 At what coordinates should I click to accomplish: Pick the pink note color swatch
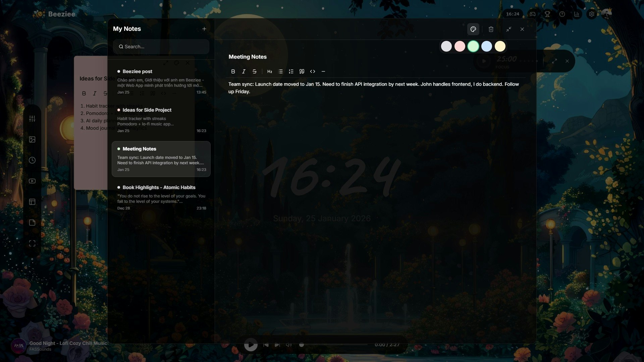click(x=460, y=46)
